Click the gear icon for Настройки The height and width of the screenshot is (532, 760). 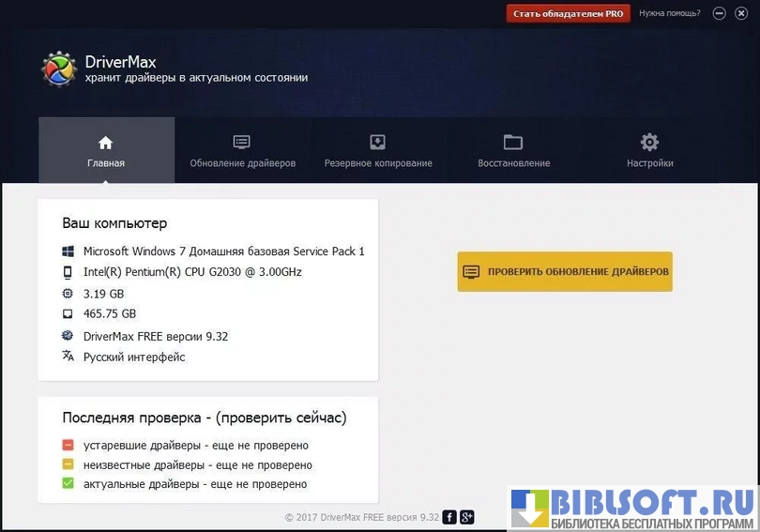[x=649, y=143]
